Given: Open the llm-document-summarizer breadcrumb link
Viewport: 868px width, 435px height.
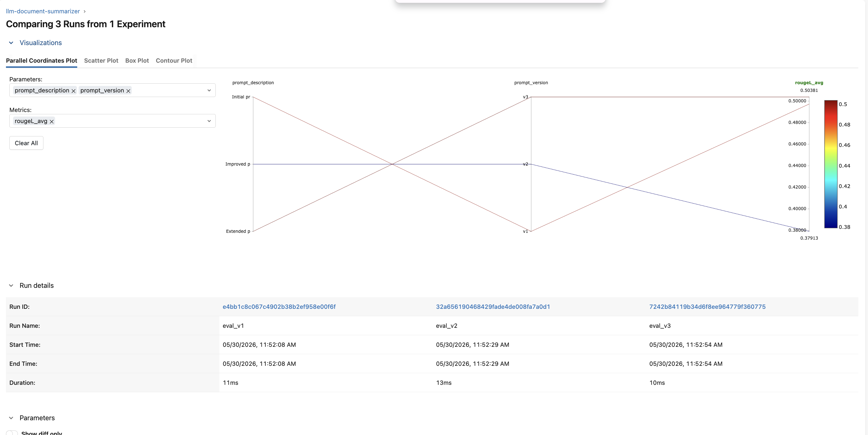Looking at the screenshot, I should 43,11.
